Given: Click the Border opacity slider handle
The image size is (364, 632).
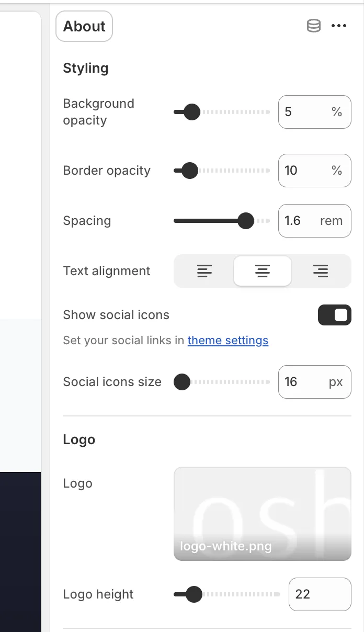Looking at the screenshot, I should click(189, 171).
